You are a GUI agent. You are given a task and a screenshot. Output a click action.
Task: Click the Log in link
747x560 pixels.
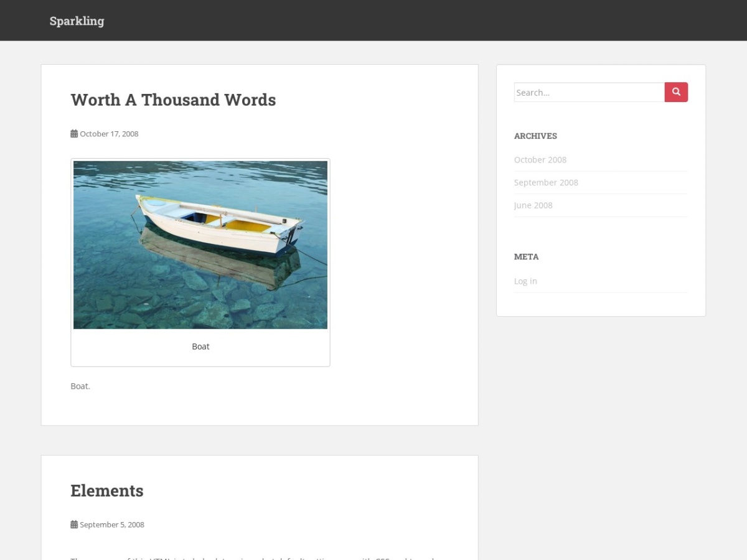tap(525, 281)
